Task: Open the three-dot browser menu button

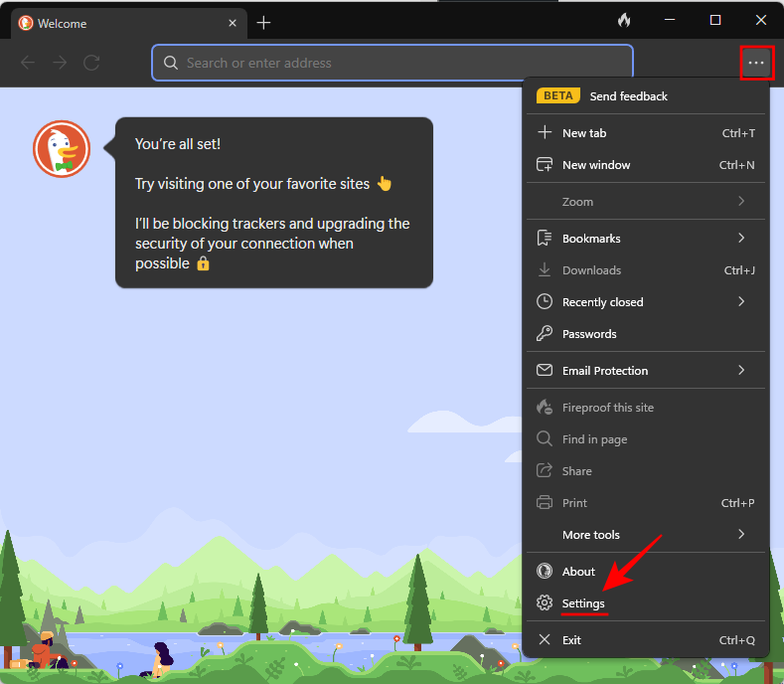Action: [x=756, y=63]
